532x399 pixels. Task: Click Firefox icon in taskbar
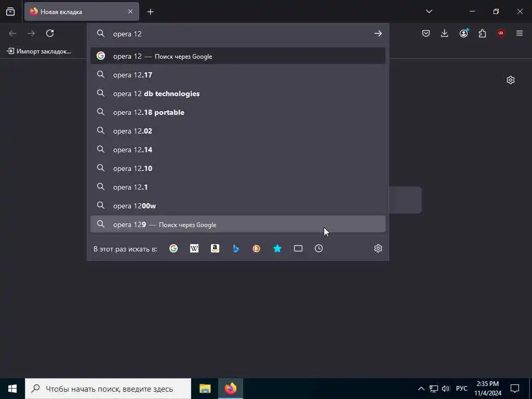(230, 389)
